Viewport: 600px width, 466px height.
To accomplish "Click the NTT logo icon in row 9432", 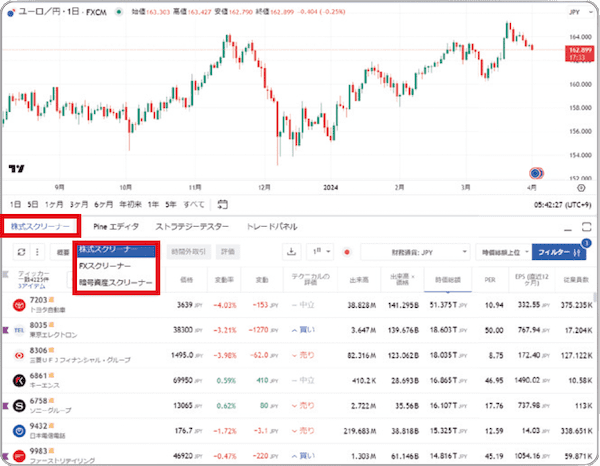I will tap(19, 431).
